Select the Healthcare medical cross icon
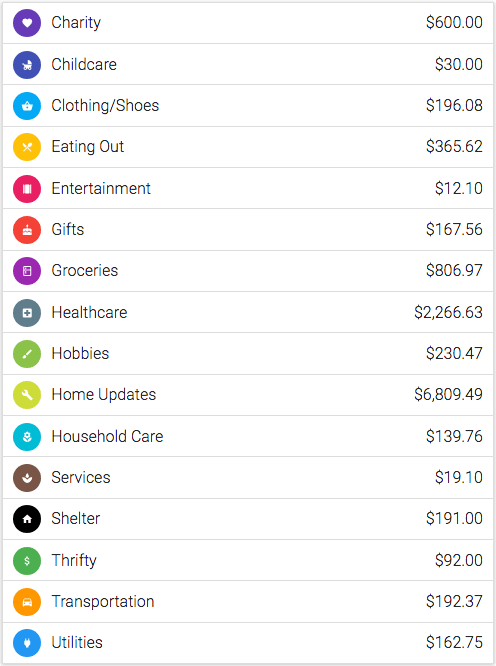Viewport: 496px width, 666px height. [27, 313]
